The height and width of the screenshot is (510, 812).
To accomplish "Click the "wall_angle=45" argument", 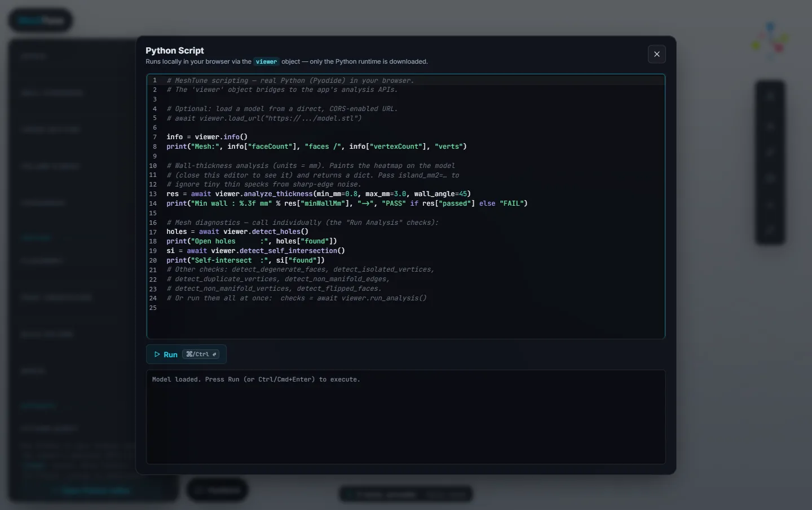I will click(x=440, y=194).
